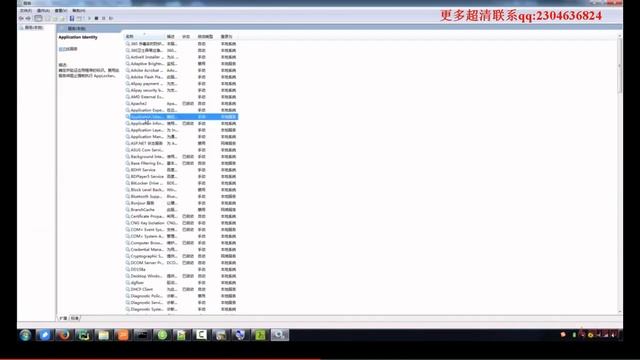Select the Alipay payment service row

(181, 84)
